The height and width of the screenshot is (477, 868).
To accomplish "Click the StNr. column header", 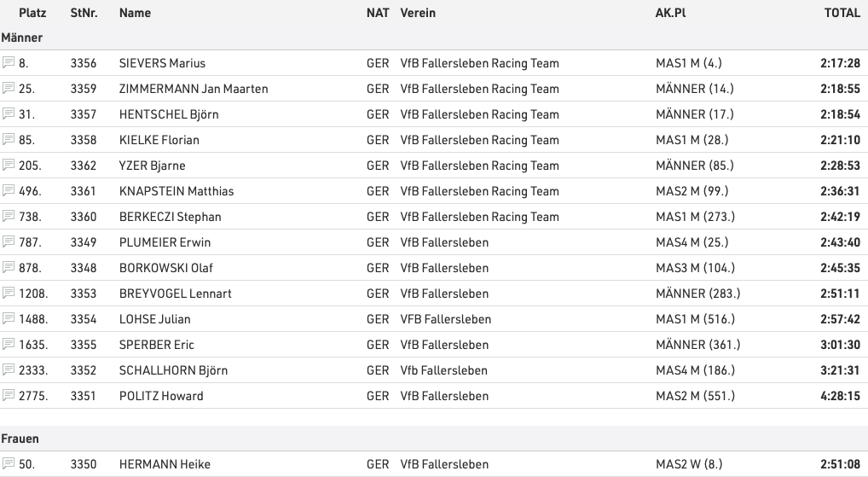I will click(x=84, y=14).
